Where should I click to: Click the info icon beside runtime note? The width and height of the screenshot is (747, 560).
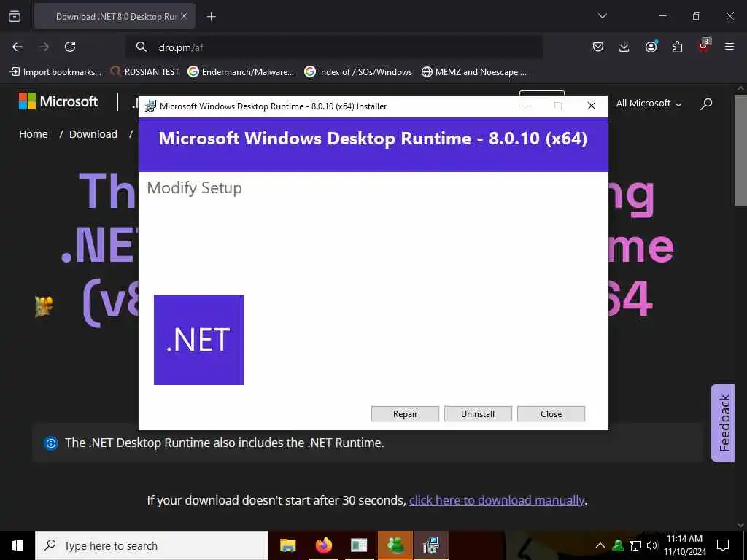click(x=50, y=443)
